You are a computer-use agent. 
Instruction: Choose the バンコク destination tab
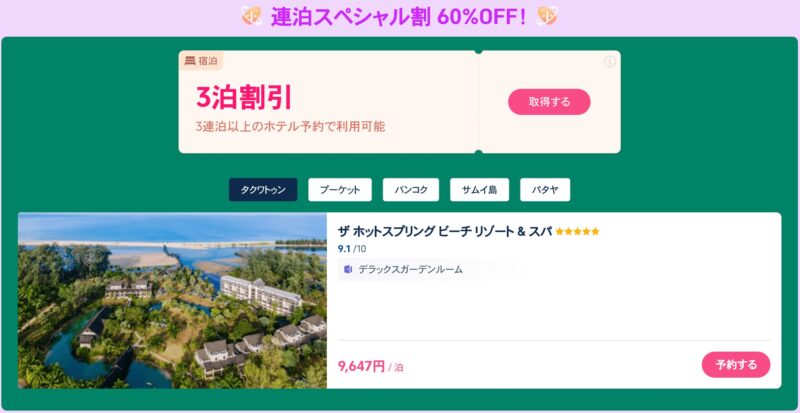411,190
